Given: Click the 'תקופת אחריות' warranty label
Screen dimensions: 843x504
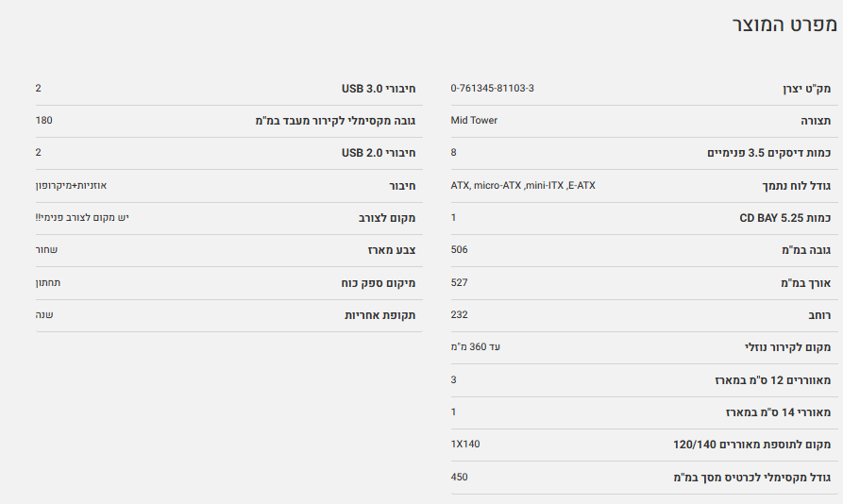Looking at the screenshot, I should [379, 315].
